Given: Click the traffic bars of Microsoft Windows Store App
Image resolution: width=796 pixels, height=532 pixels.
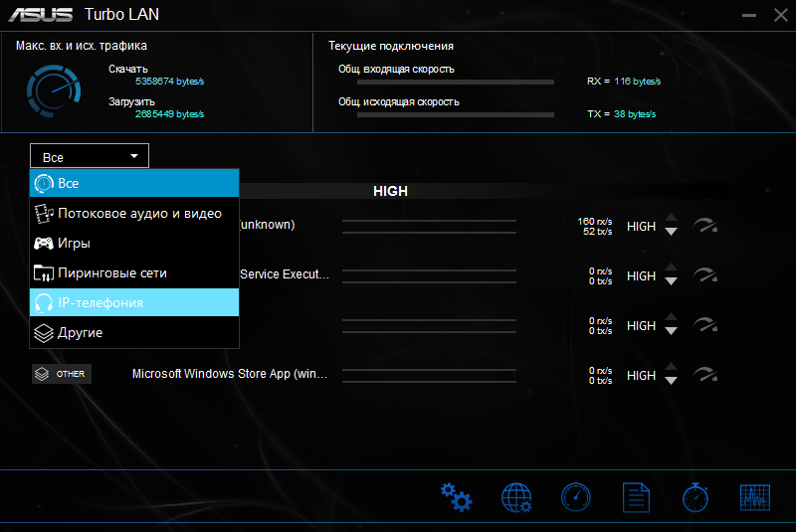Looking at the screenshot, I should click(429, 376).
